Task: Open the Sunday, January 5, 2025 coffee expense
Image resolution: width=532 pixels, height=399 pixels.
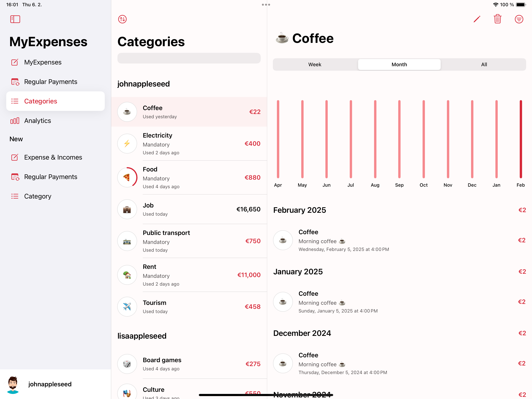Action: point(399,302)
